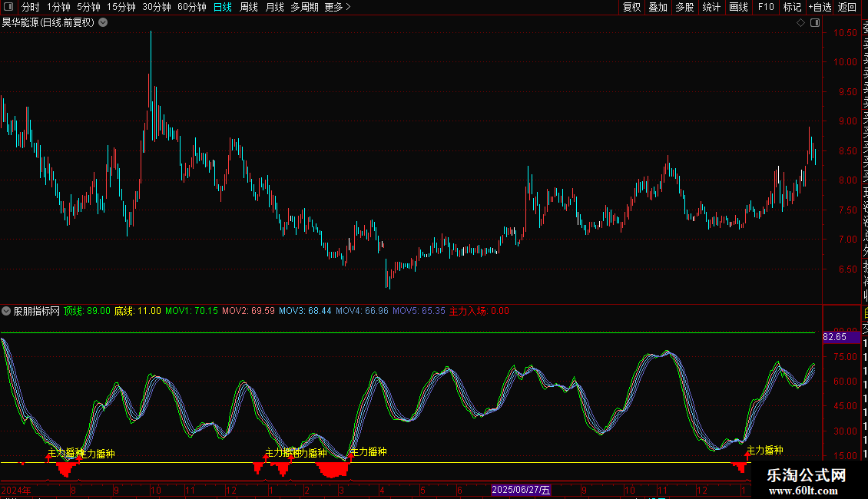Image resolution: width=868 pixels, height=499 pixels.
Task: Expand the round arrow icon before 股朋指标网
Action: coord(6,311)
